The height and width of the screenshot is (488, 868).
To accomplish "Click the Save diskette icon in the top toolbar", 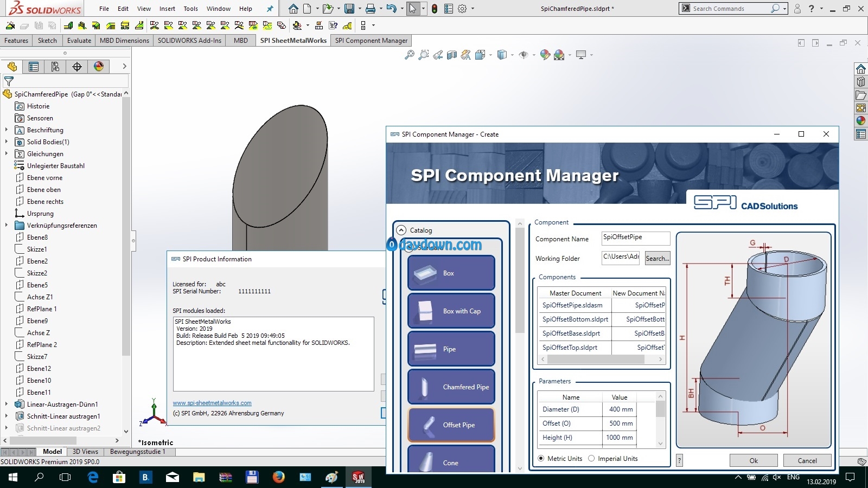I will tap(349, 9).
